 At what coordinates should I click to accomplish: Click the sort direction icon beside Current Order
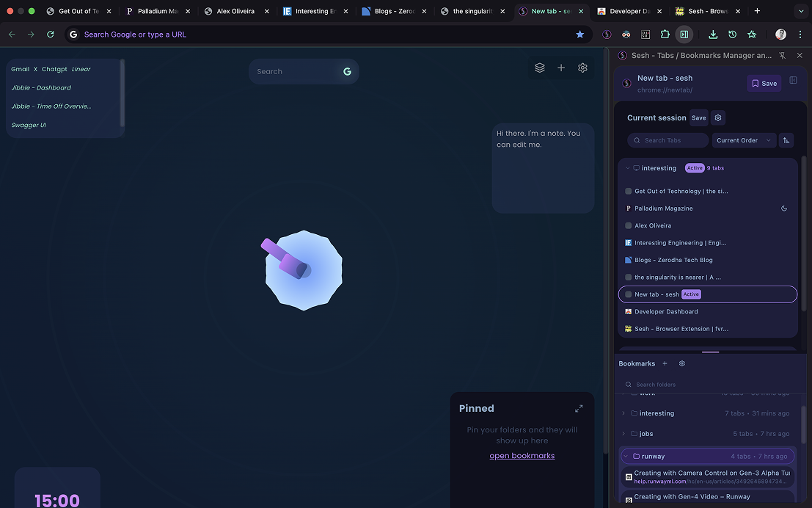click(786, 140)
